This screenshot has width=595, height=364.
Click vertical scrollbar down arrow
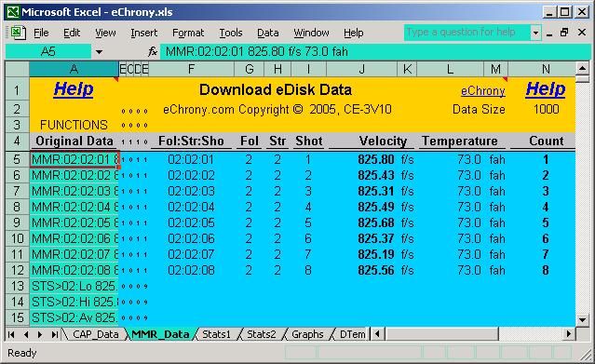click(x=583, y=319)
